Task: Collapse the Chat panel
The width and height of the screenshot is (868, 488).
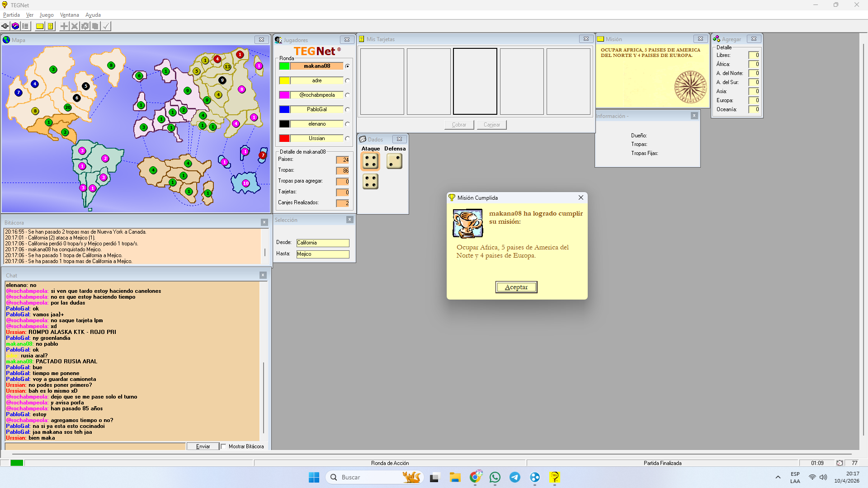Action: tap(263, 275)
